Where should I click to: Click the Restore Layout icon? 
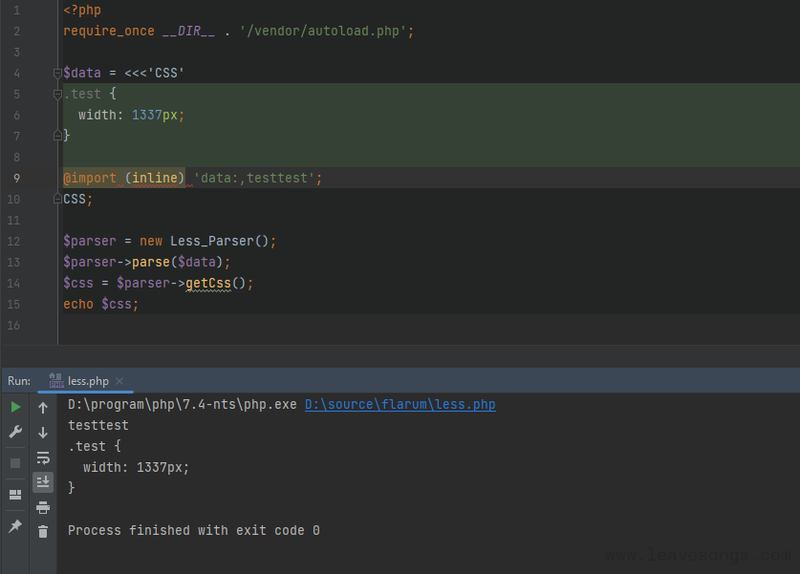[x=15, y=495]
